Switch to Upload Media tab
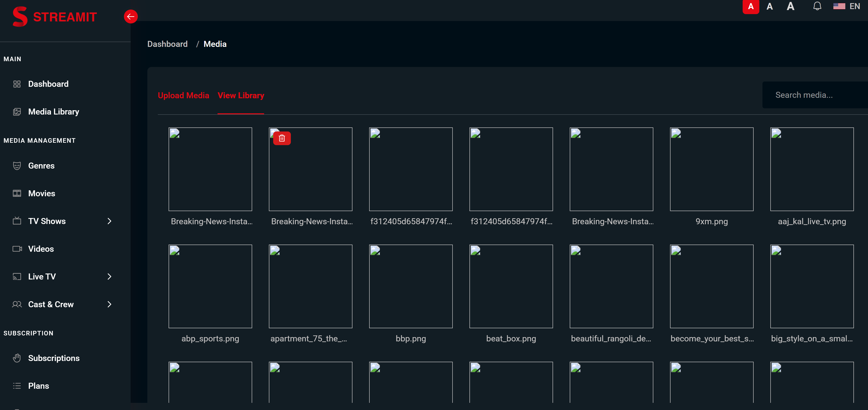Image resolution: width=868 pixels, height=410 pixels. [183, 95]
